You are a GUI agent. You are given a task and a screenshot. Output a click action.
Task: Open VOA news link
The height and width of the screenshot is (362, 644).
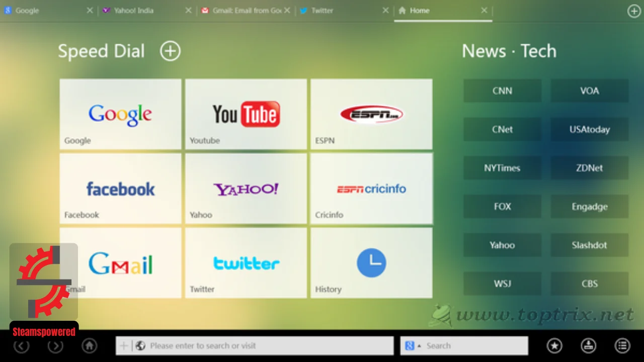[589, 91]
